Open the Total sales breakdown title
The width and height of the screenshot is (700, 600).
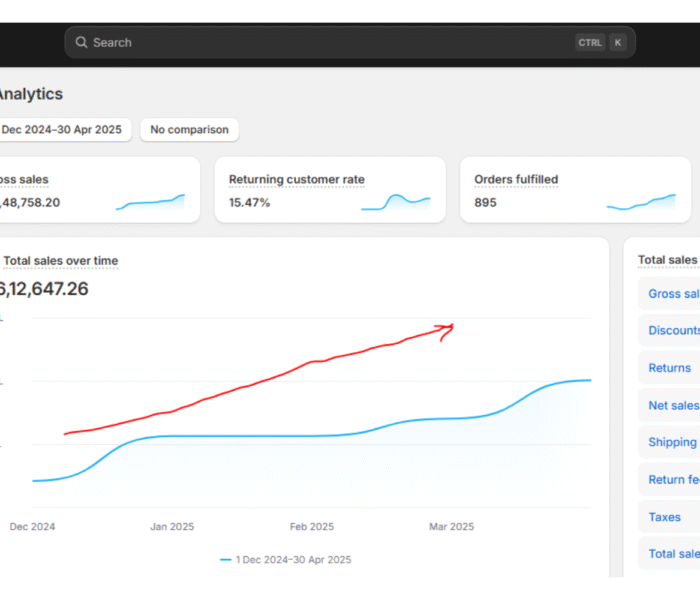pos(668,260)
